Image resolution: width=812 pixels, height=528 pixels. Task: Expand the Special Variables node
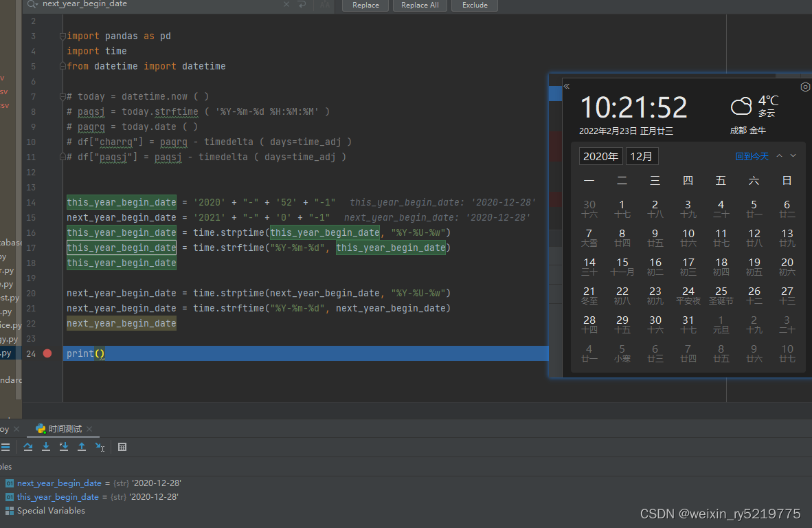coord(51,511)
